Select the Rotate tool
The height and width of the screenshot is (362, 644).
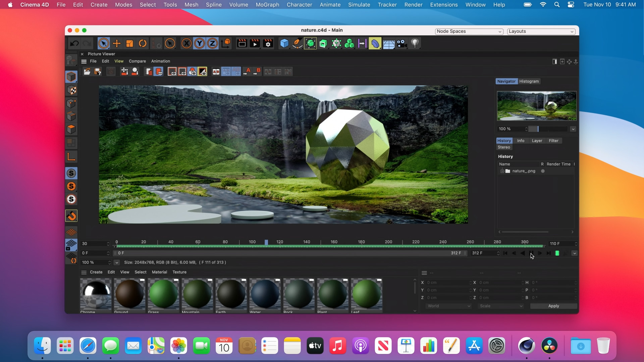(x=143, y=43)
